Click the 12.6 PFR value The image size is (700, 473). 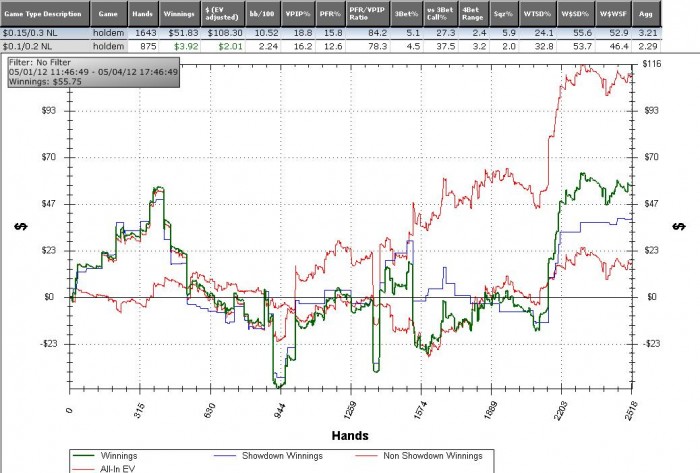point(333,46)
